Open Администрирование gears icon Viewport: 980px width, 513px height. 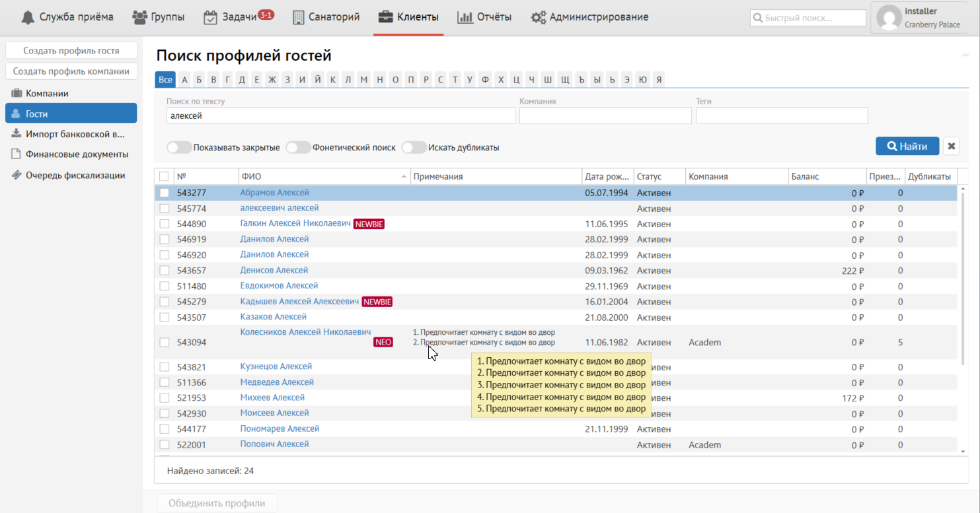(x=538, y=17)
